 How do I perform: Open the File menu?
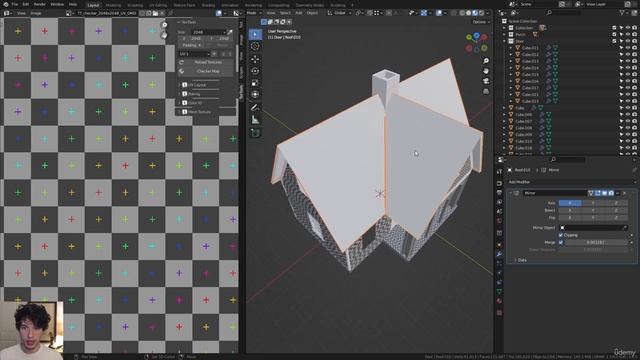pos(15,4)
